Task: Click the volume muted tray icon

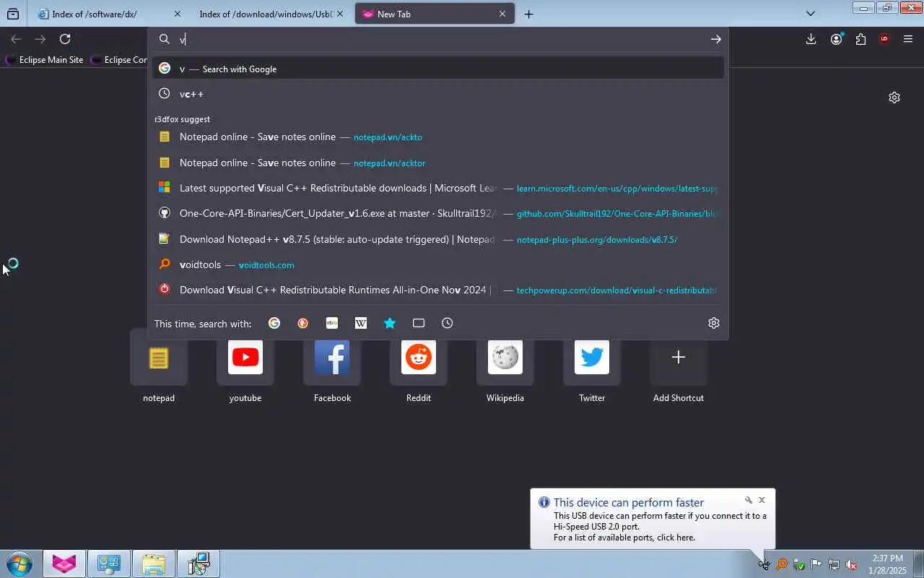Action: click(x=851, y=564)
